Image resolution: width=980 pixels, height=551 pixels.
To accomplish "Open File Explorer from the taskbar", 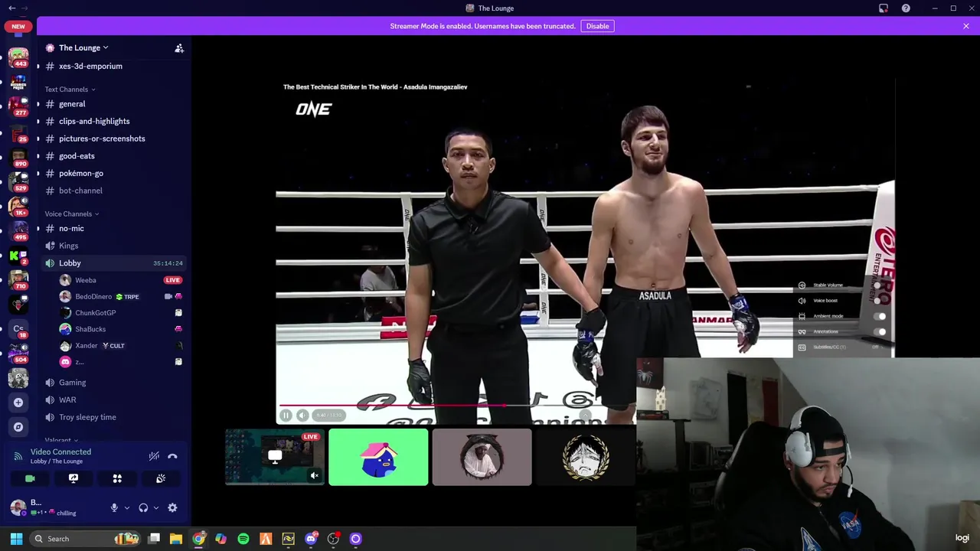I will click(x=176, y=539).
